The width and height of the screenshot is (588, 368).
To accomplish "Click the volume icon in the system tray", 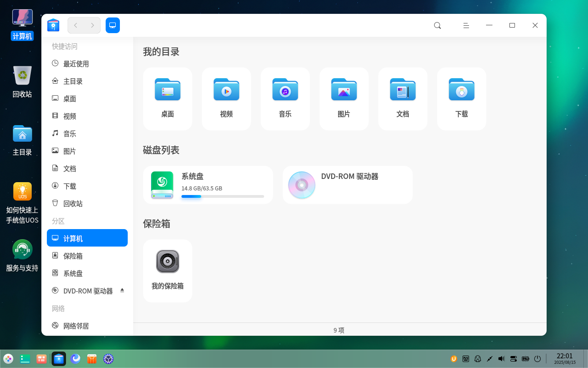I will click(501, 359).
